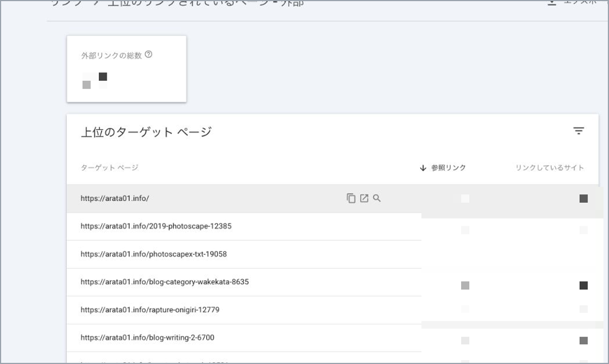Click the 上位のターゲット ページ heading
Image resolution: width=609 pixels, height=364 pixels.
click(146, 132)
